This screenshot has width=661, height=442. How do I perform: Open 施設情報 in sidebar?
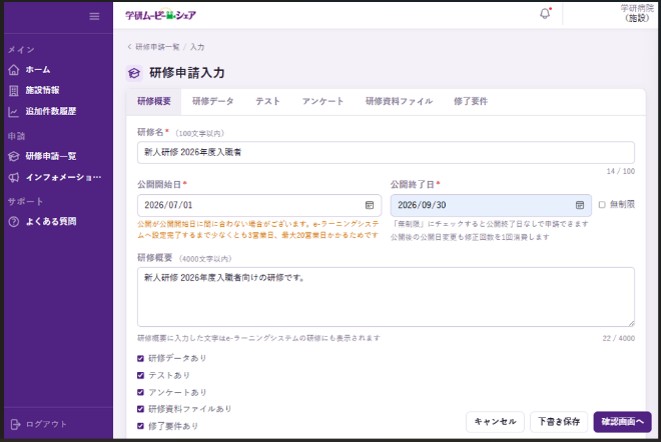[x=42, y=90]
